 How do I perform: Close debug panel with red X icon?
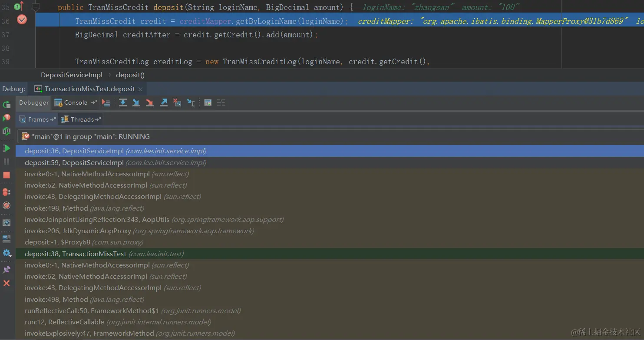pyautogui.click(x=7, y=283)
